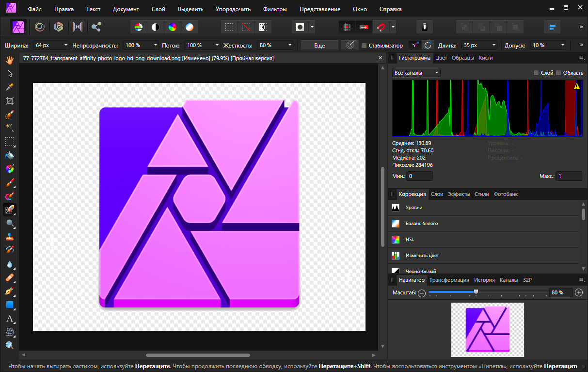Image resolution: width=588 pixels, height=372 pixels.
Task: Select the Artistic Text tool
Action: tap(9, 319)
